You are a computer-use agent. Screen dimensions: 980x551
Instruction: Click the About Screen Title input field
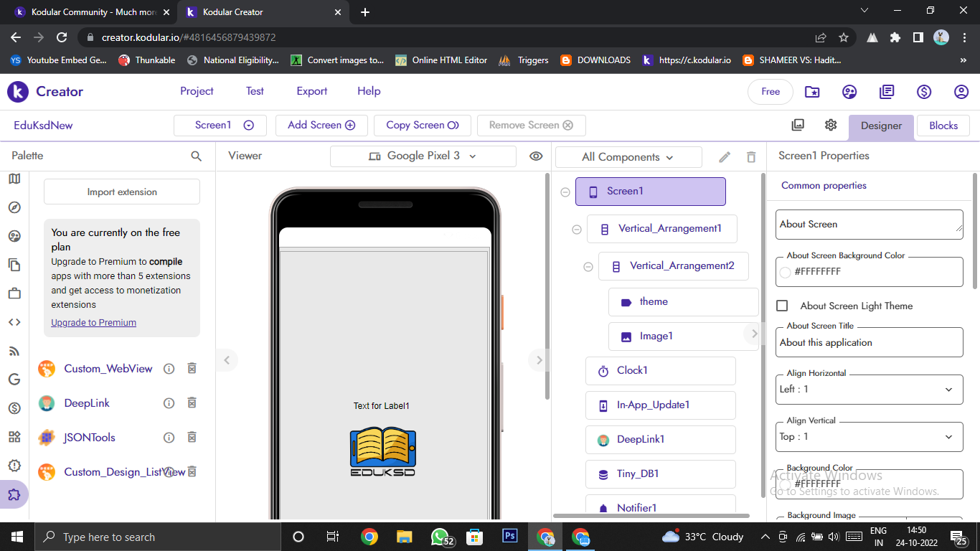click(x=869, y=343)
